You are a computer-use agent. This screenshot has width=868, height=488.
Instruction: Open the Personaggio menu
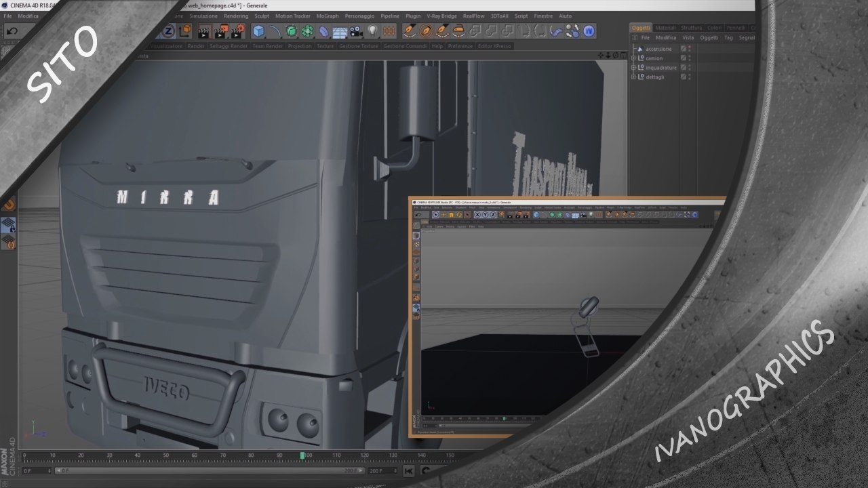tap(360, 16)
